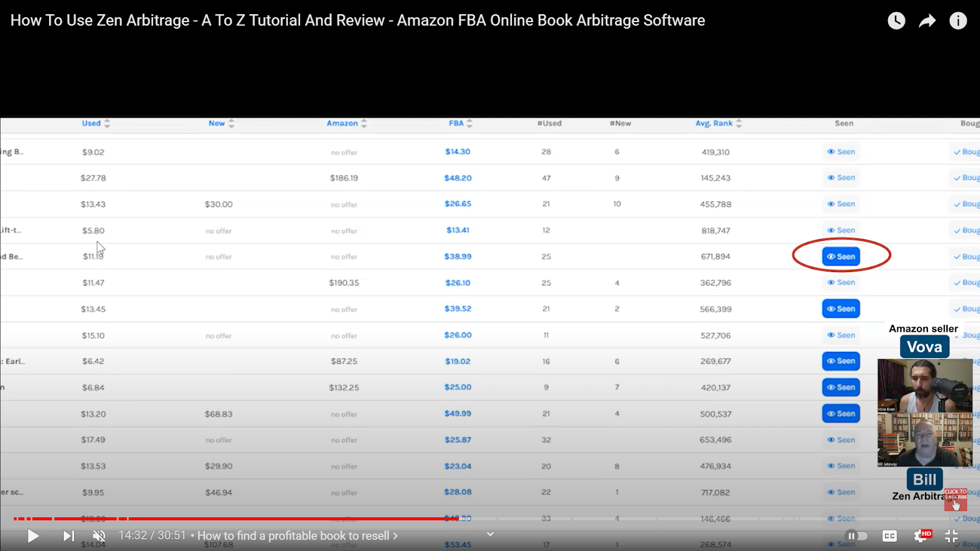This screenshot has width=980, height=551.
Task: Seek along the red video progress bar
Action: tap(236, 519)
